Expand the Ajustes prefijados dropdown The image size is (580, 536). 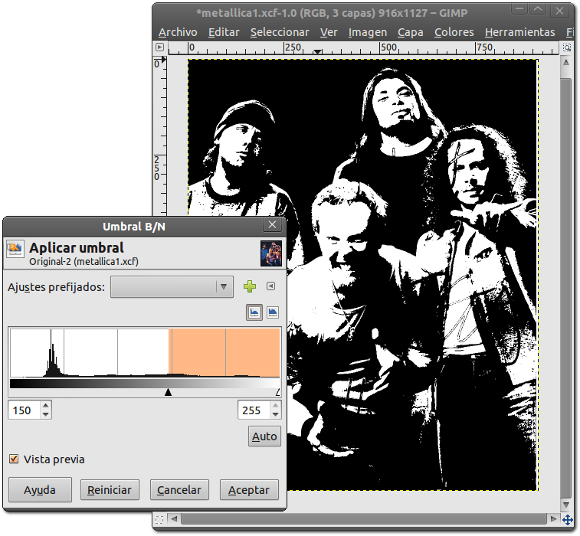click(172, 287)
